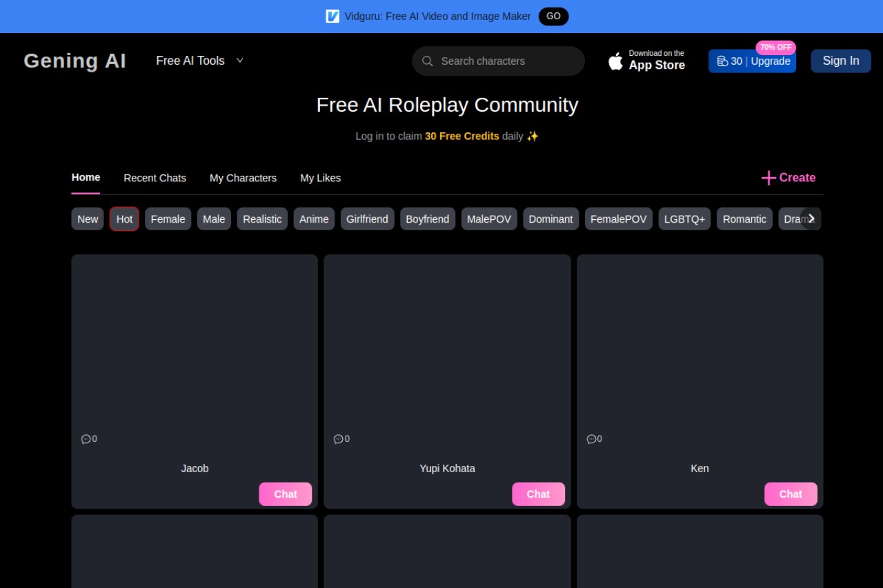Filter by Realistic tag
The width and height of the screenshot is (883, 588).
coord(262,219)
